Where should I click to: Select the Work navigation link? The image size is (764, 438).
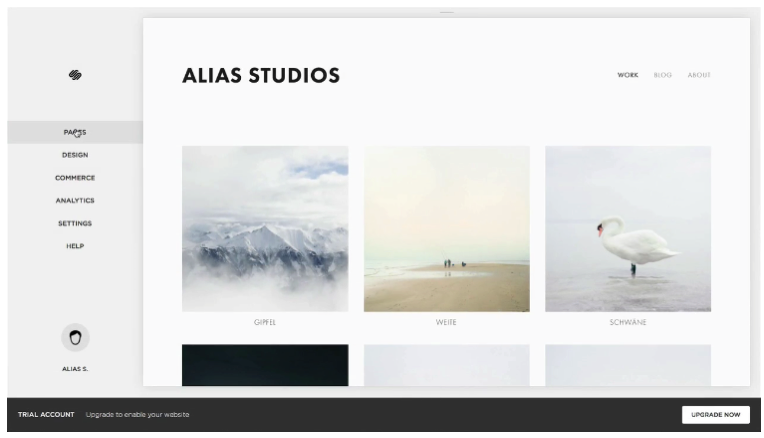[628, 75]
